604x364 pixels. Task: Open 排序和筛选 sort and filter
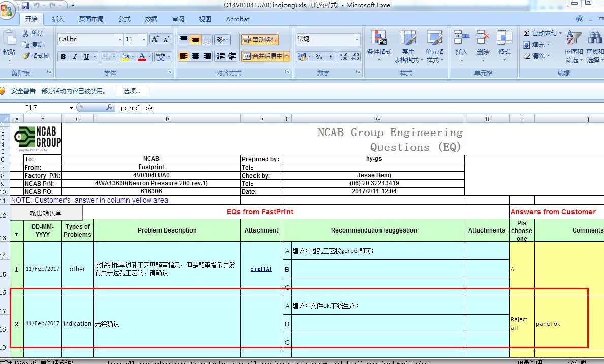point(574,46)
